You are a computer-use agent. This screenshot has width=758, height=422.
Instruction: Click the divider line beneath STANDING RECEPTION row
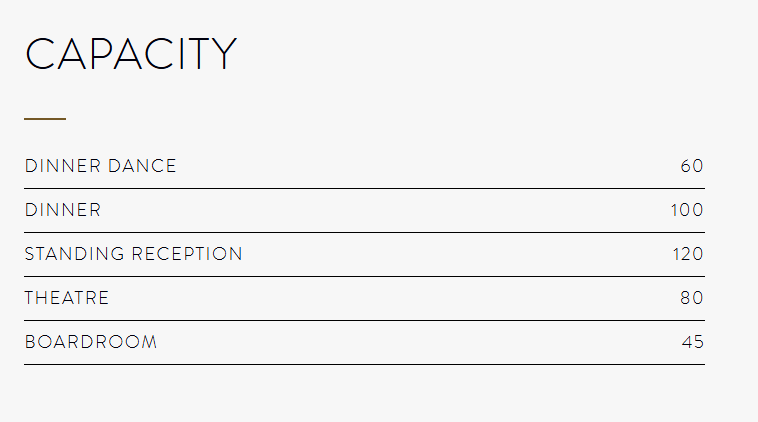pos(364,276)
